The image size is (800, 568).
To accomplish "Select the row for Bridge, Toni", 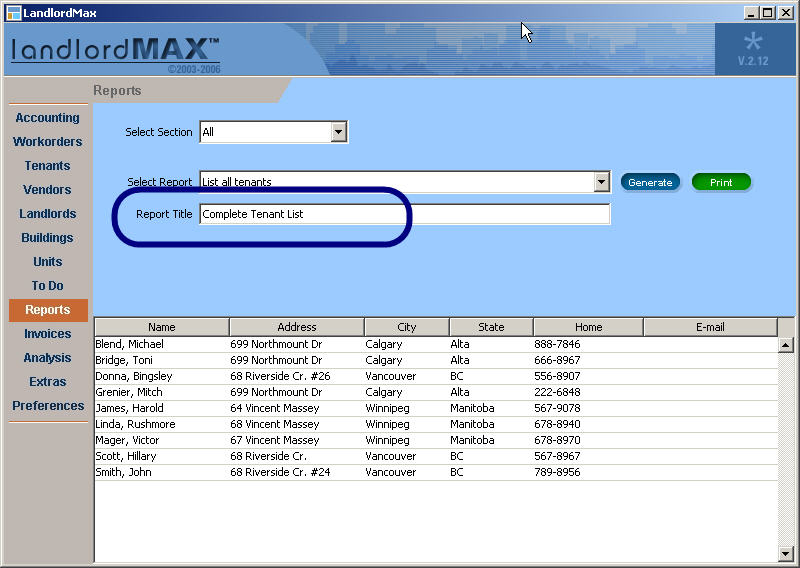I will point(436,360).
